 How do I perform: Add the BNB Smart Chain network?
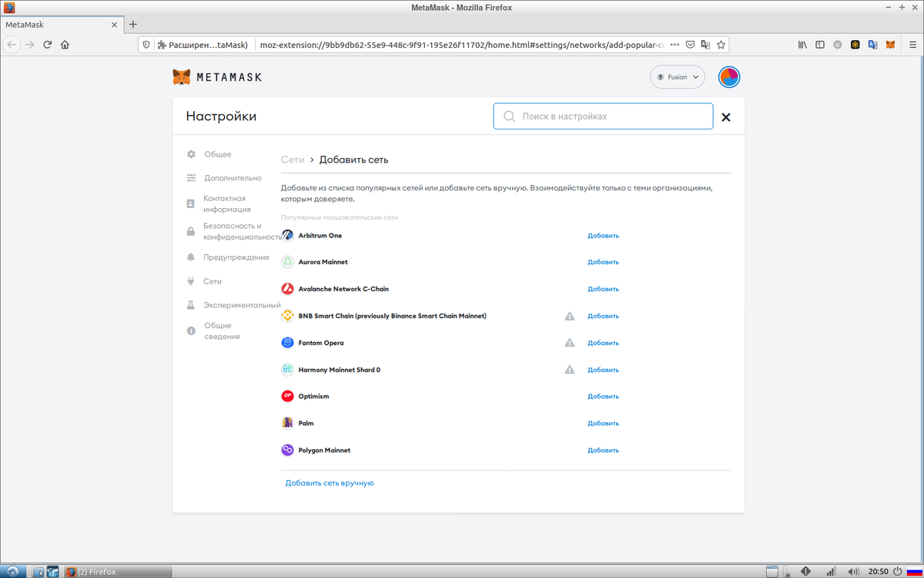click(x=603, y=316)
